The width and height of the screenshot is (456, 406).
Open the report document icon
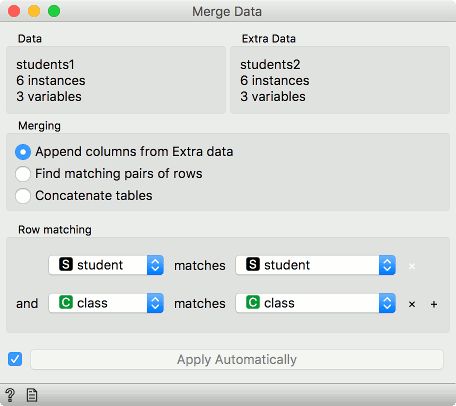click(x=32, y=395)
